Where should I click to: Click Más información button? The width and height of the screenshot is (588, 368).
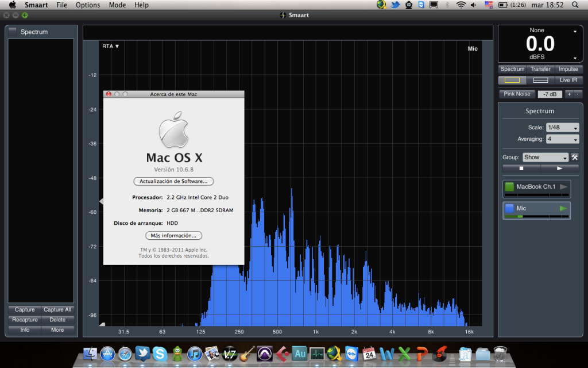173,236
